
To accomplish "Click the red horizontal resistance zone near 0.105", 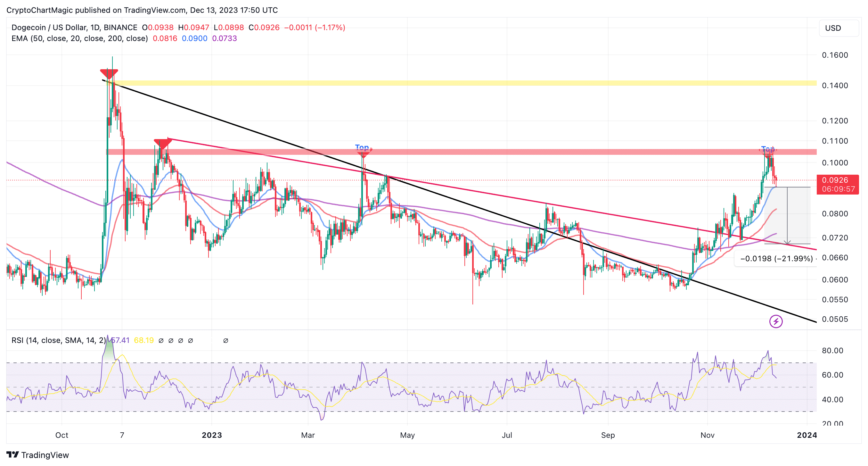I will click(x=462, y=152).
